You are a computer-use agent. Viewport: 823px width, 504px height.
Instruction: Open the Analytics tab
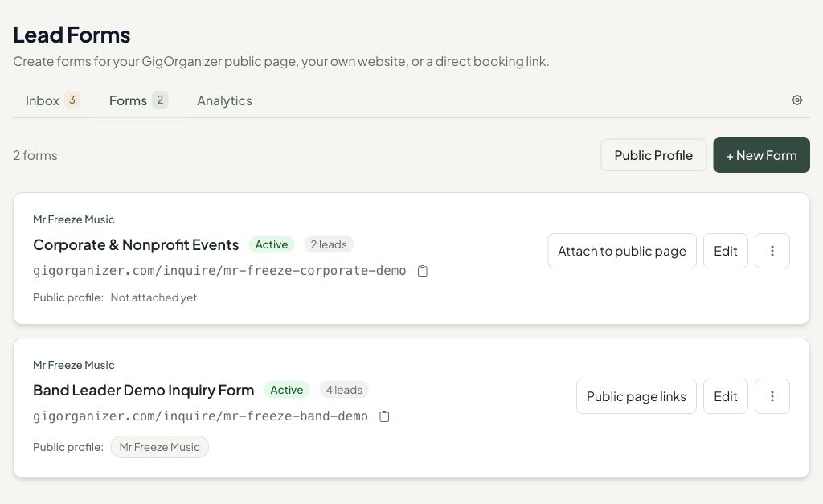[x=225, y=100]
